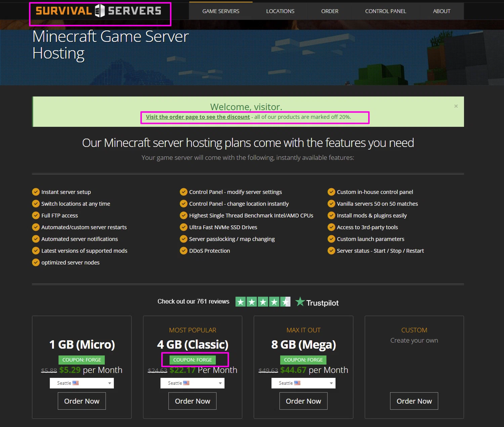Open the About menu

(x=442, y=11)
